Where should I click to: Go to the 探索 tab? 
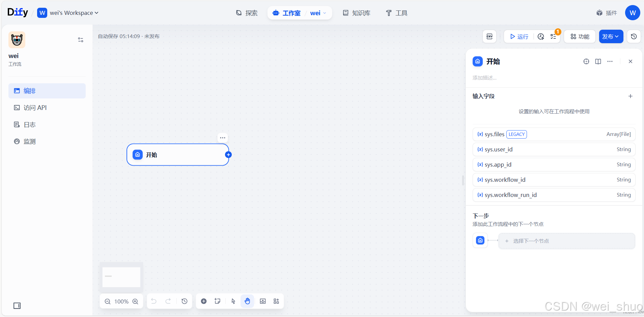coord(247,13)
